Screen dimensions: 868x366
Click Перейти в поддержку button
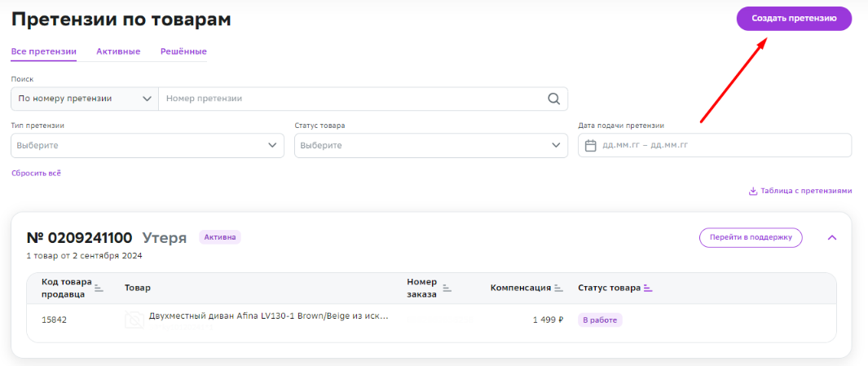coord(751,237)
